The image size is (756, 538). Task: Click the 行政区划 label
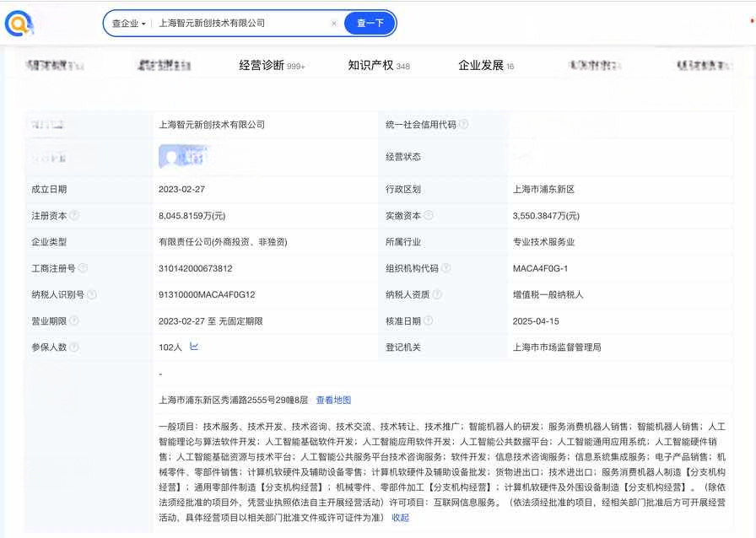(403, 190)
